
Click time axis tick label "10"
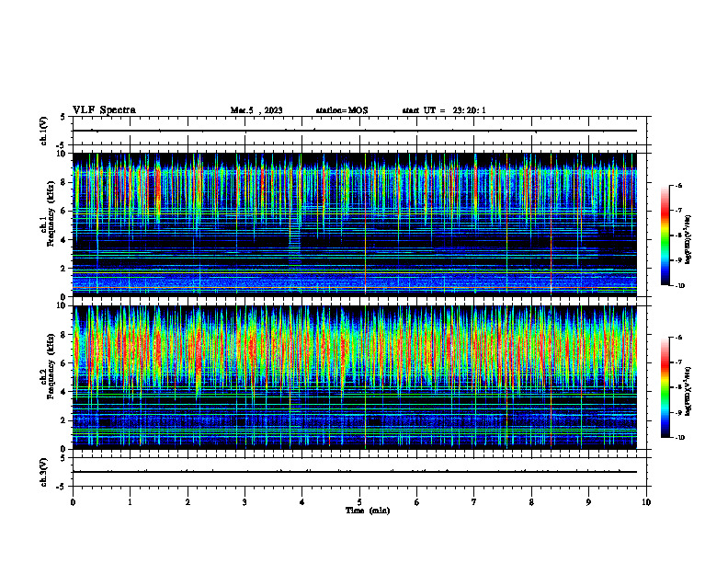646,502
